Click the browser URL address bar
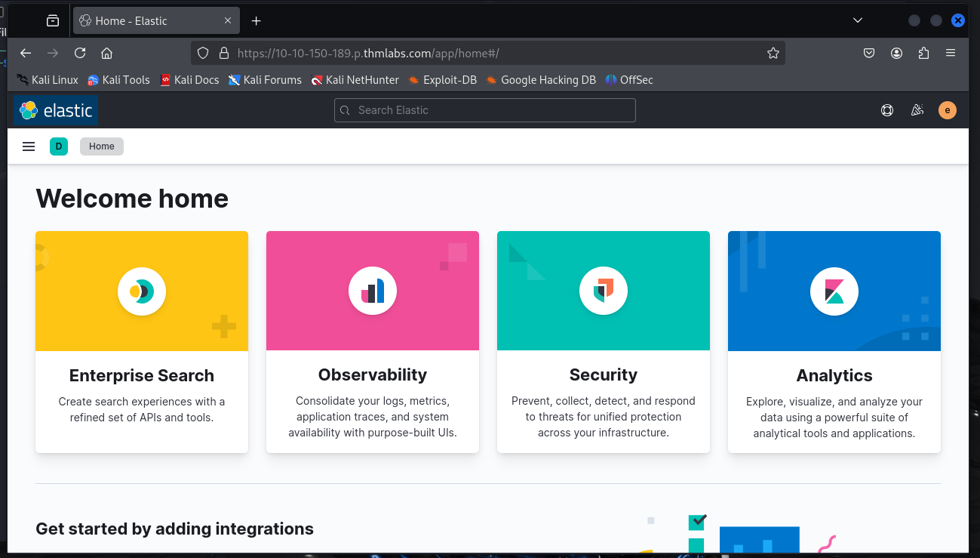This screenshot has height=558, width=980. click(x=487, y=53)
